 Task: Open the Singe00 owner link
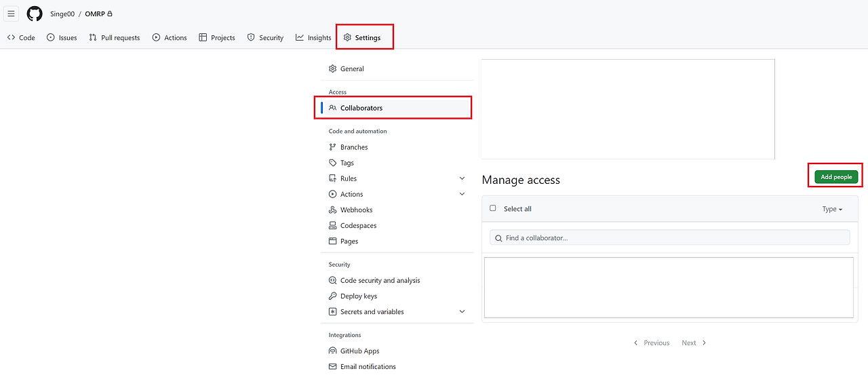(62, 14)
